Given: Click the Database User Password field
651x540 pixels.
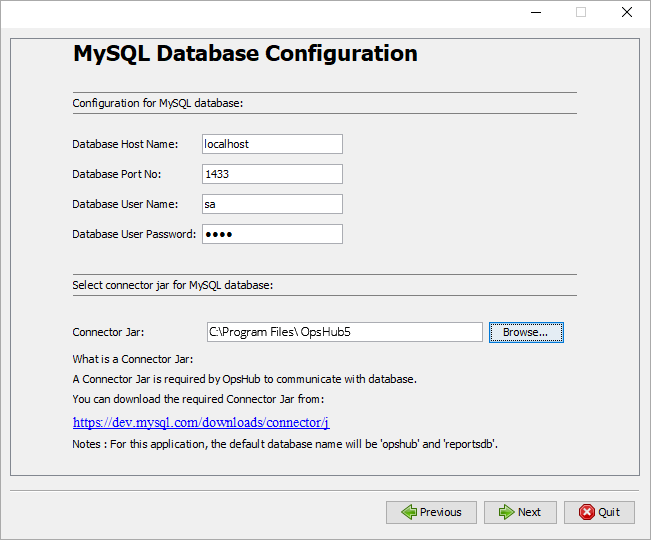Looking at the screenshot, I should point(272,234).
